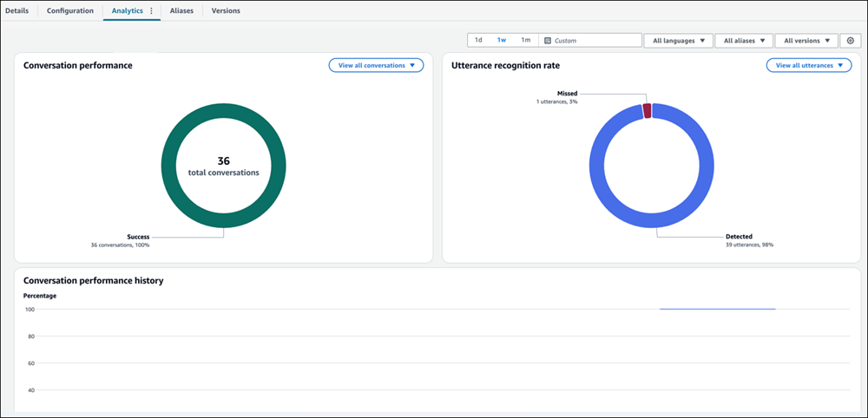Select the 1m time range

pyautogui.click(x=525, y=41)
